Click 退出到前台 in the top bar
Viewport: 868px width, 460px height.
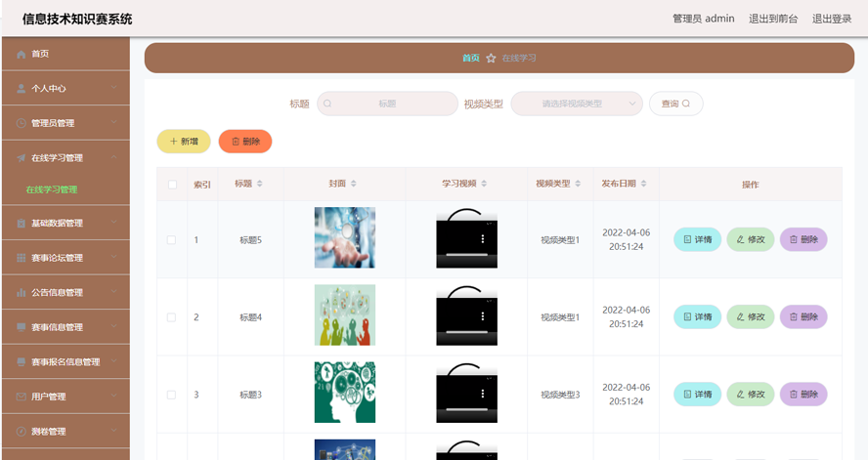pyautogui.click(x=773, y=19)
